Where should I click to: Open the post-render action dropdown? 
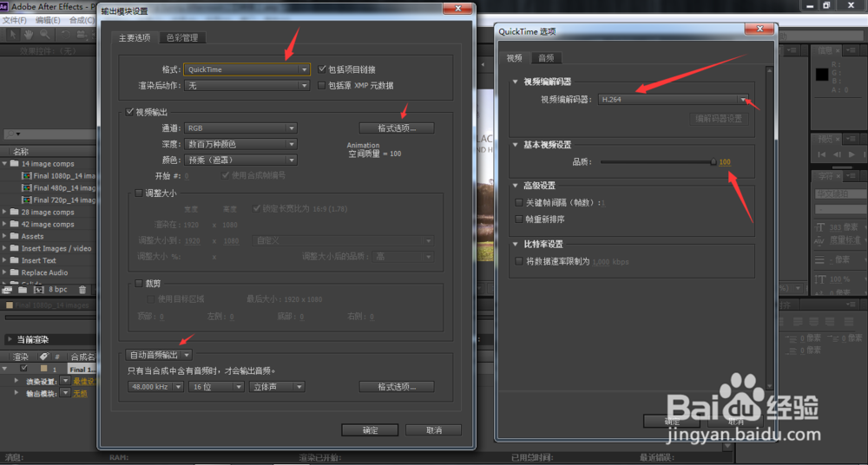point(247,85)
